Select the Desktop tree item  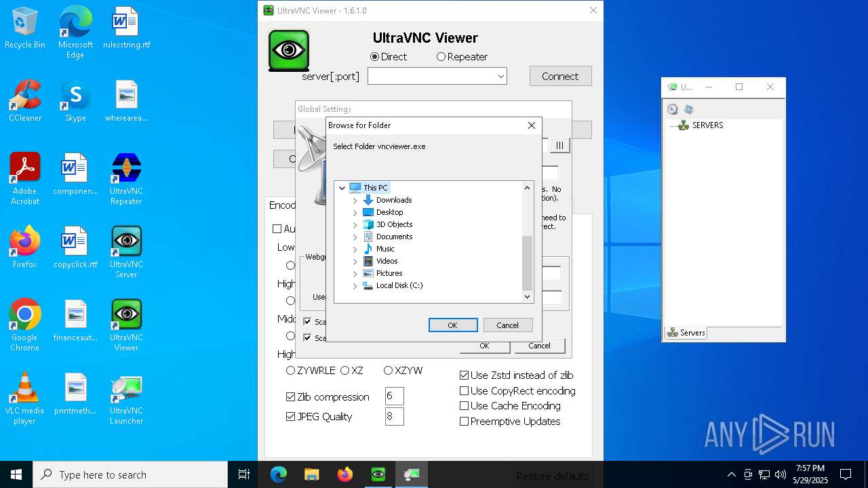pos(390,212)
